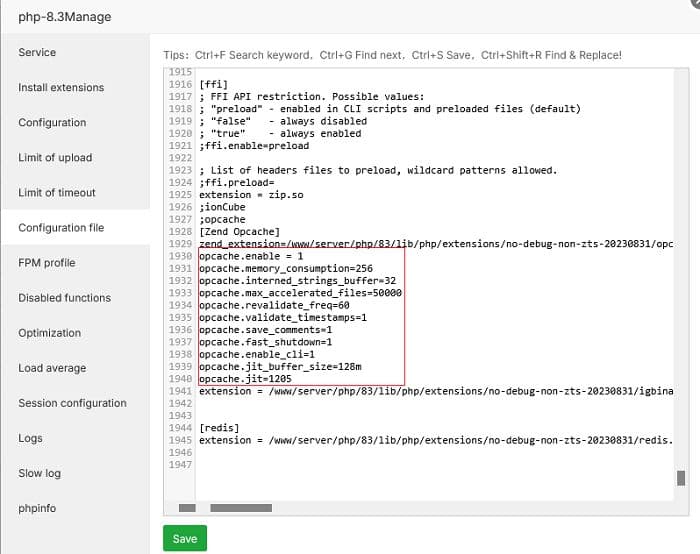Image resolution: width=700 pixels, height=554 pixels.
Task: Open Install extensions section
Action: 61,87
